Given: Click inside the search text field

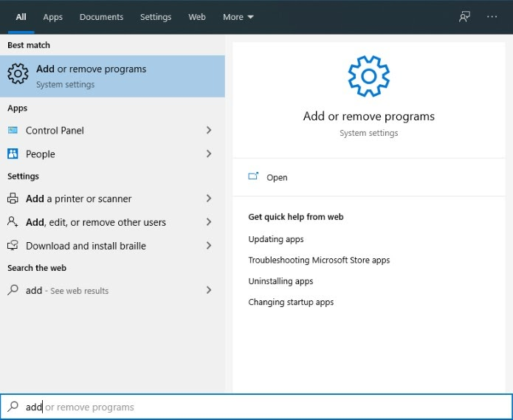Looking at the screenshot, I should (x=266, y=407).
